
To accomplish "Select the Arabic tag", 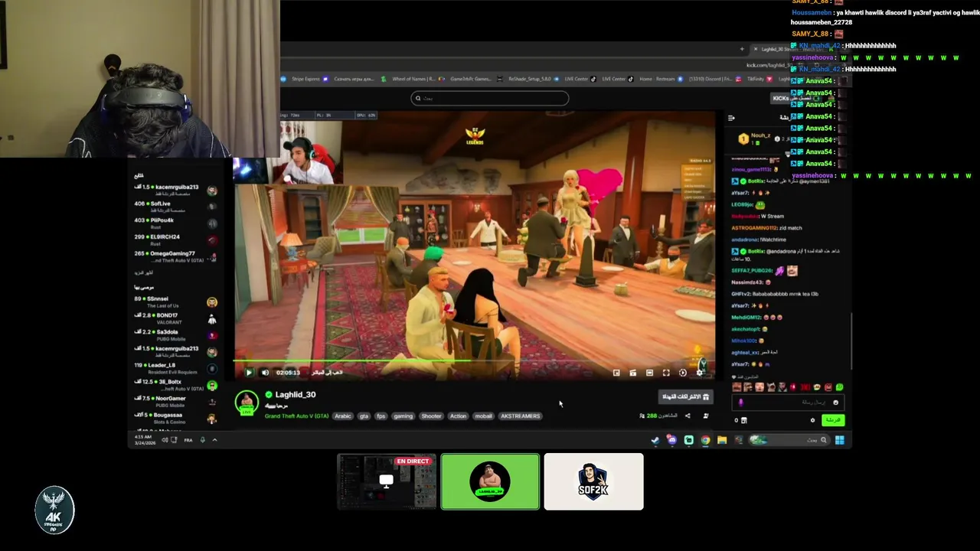I will 342,416.
